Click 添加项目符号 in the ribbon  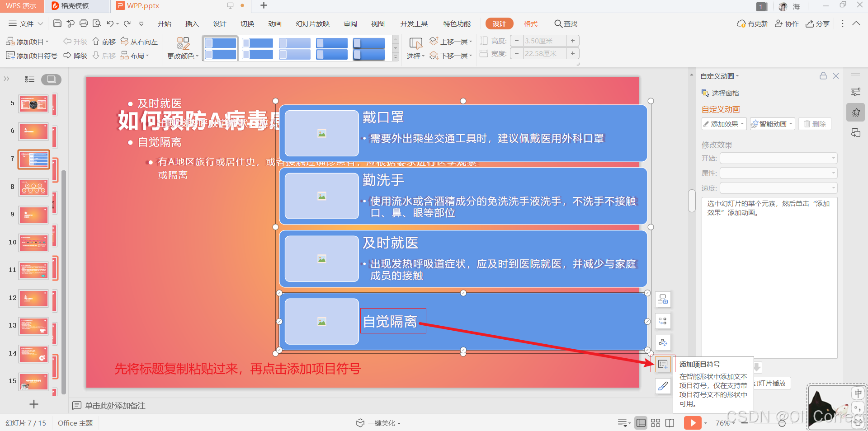[x=32, y=56]
